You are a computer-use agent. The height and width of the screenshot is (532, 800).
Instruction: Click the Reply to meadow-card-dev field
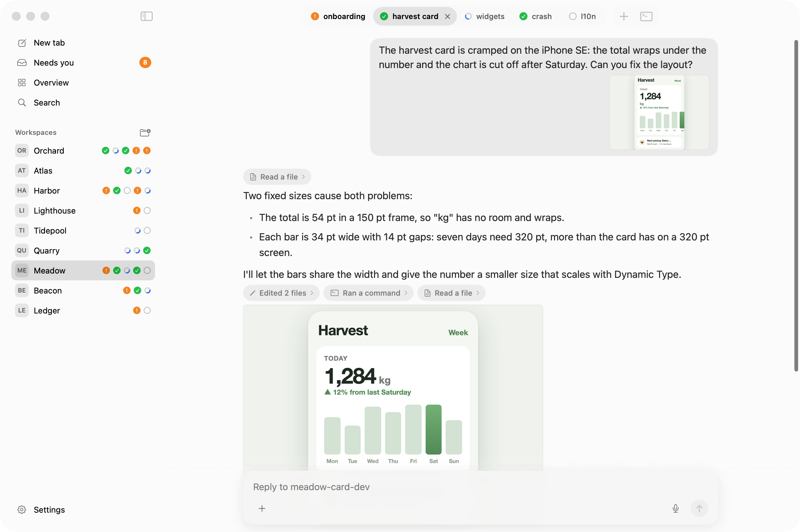[x=481, y=487]
